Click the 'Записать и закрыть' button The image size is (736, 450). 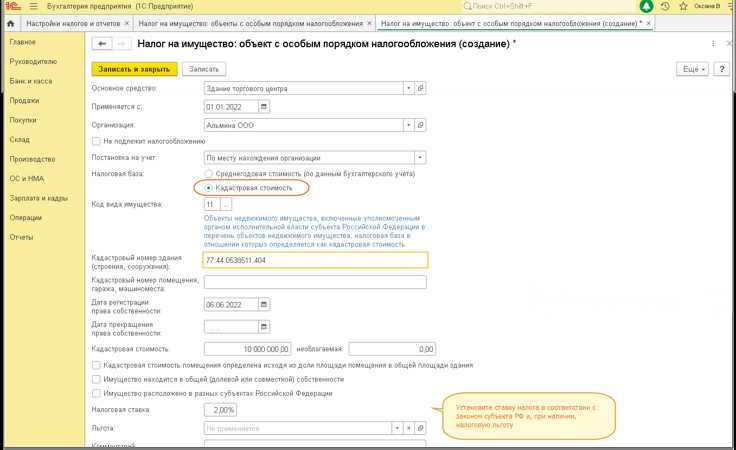pyautogui.click(x=134, y=69)
